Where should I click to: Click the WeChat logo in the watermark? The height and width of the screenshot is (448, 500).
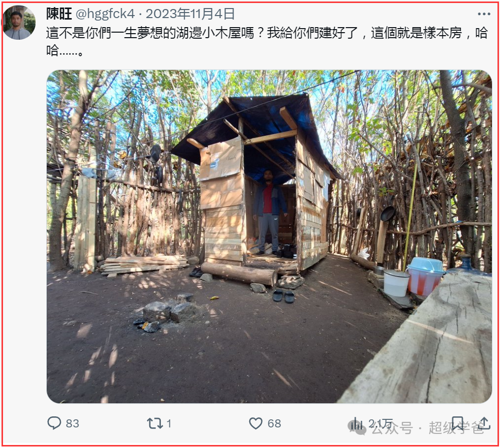pos(357,427)
